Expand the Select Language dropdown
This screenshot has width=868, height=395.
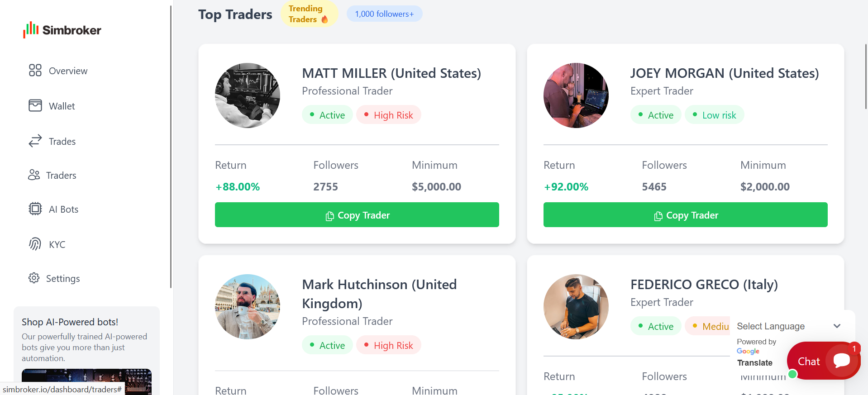[771, 326]
